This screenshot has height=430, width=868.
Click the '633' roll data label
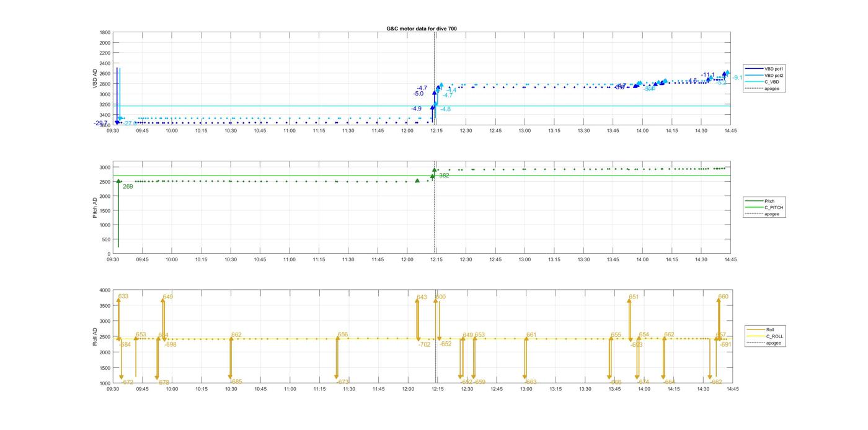click(x=123, y=297)
